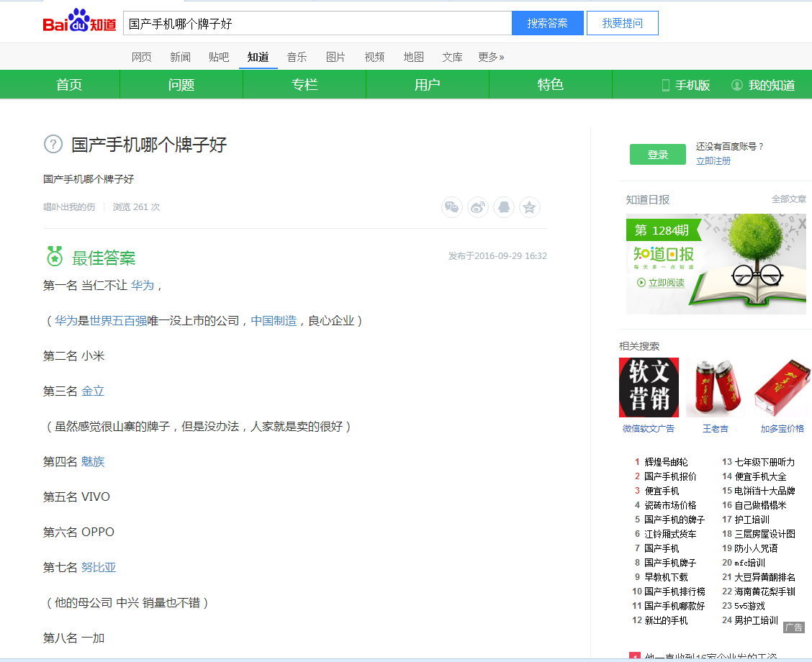
Task: Open the 文库 tab
Action: pyautogui.click(x=452, y=57)
